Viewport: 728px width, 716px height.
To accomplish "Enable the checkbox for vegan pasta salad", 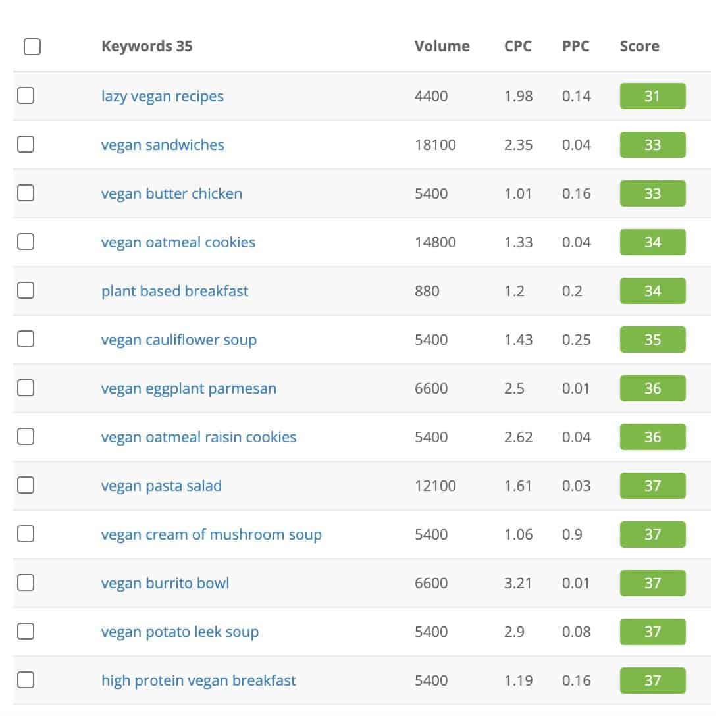I will (x=25, y=485).
